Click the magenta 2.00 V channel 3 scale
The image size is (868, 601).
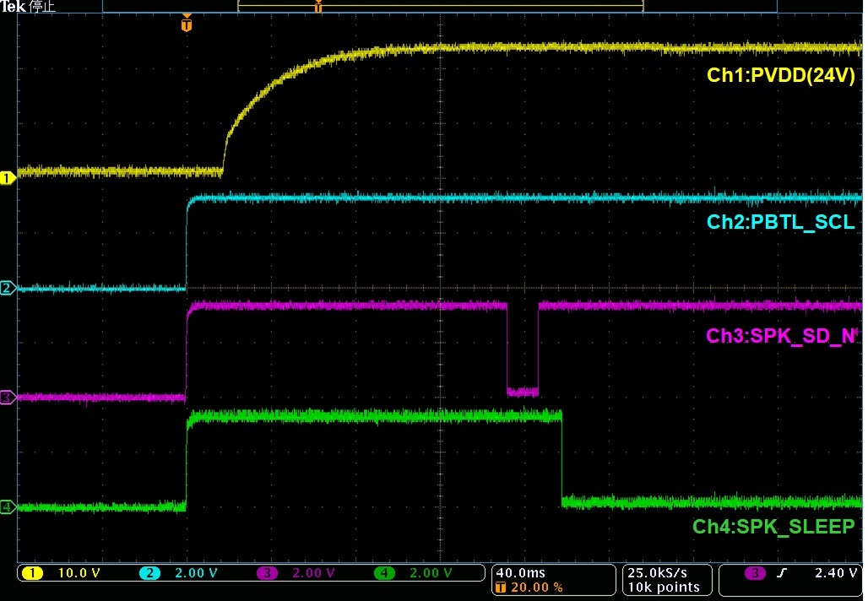pyautogui.click(x=313, y=573)
